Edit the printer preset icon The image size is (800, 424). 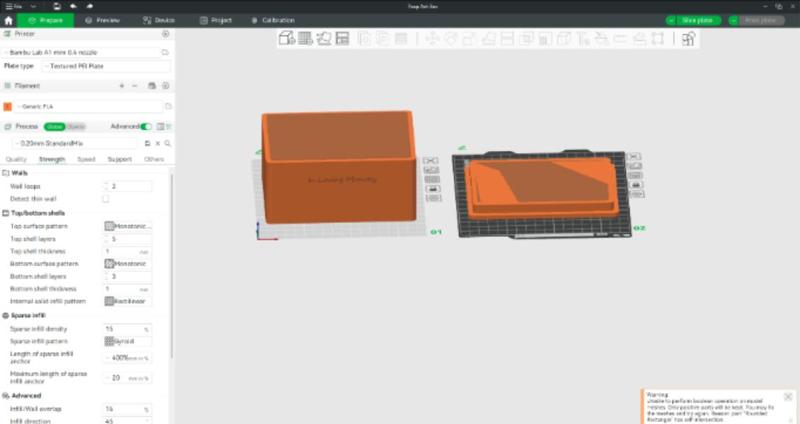pos(165,52)
